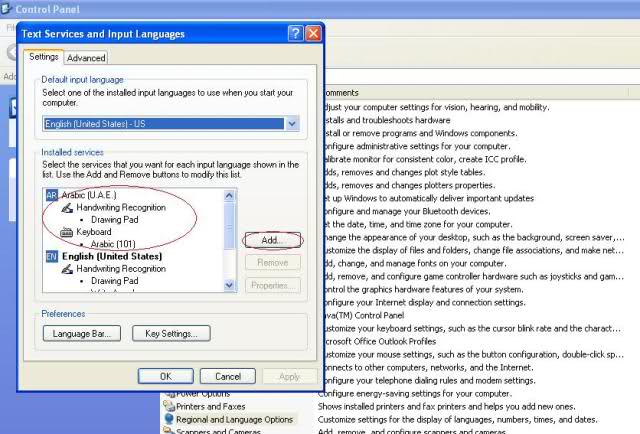640x434 pixels.
Task: Select comment about Bluetooth devices
Action: 407,211
